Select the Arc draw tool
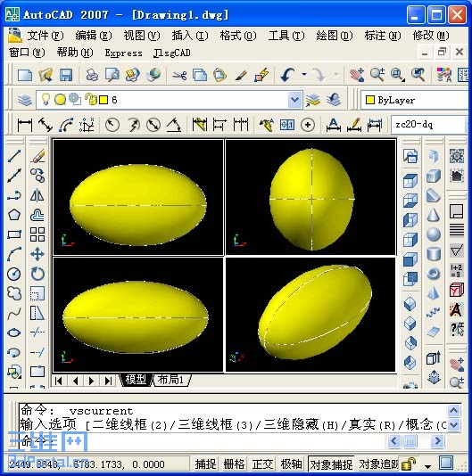The width and height of the screenshot is (472, 476). click(x=14, y=254)
